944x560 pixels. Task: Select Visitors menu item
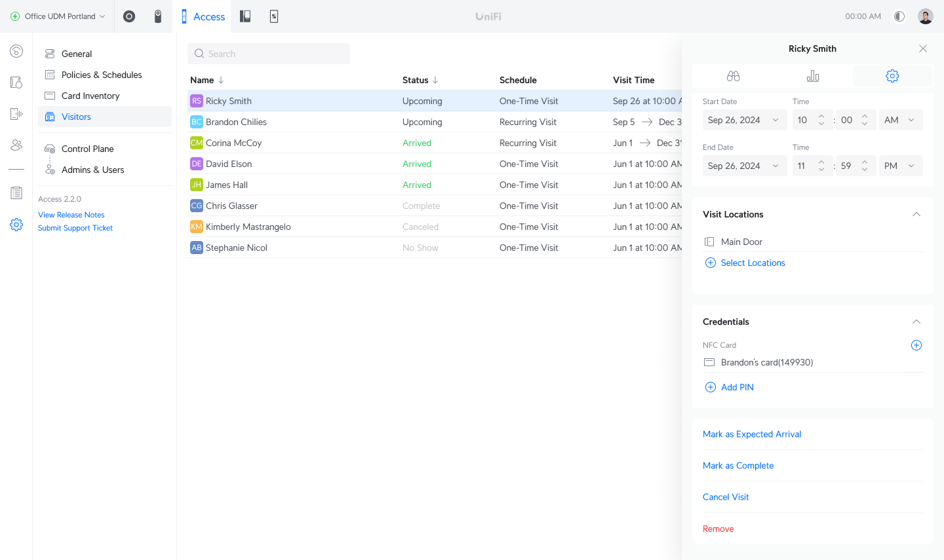[x=105, y=117]
